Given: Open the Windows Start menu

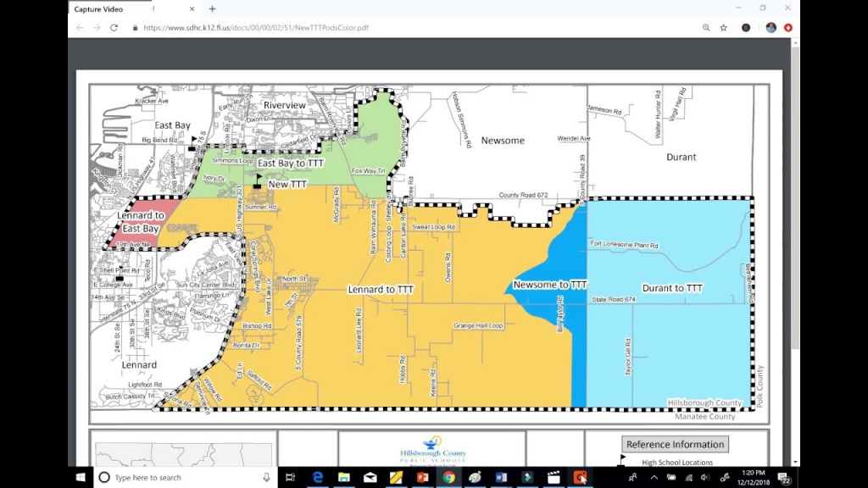Looking at the screenshot, I should point(81,478).
